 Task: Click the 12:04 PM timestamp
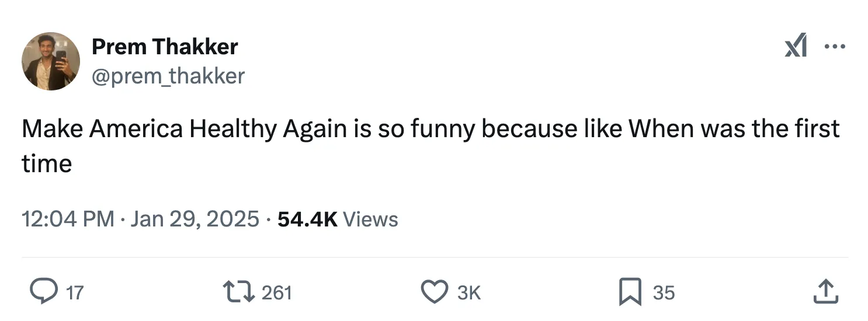click(x=68, y=219)
